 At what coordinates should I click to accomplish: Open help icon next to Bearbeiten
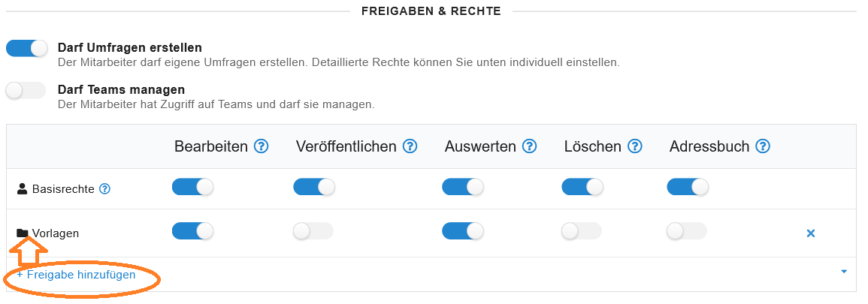pyautogui.click(x=261, y=146)
